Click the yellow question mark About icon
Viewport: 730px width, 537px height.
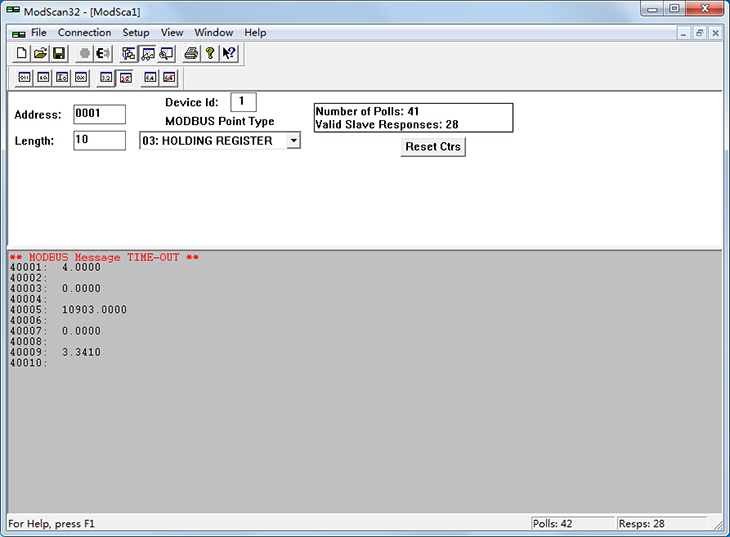(x=210, y=53)
